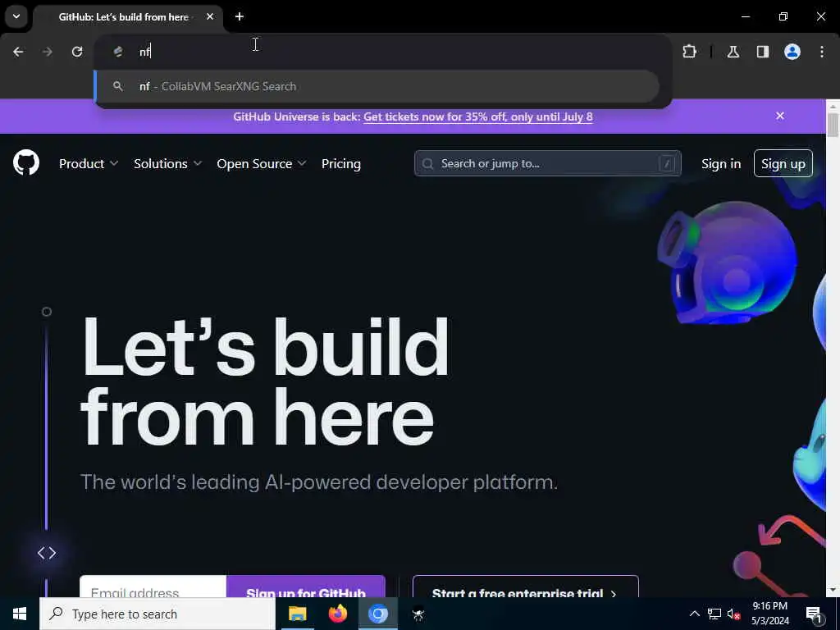Click the Email address field
This screenshot has width=840, height=630.
[153, 587]
